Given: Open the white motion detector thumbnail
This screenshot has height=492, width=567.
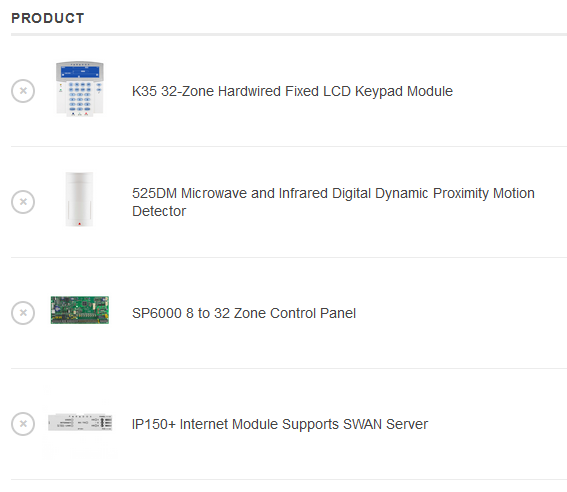Looking at the screenshot, I should (79, 200).
